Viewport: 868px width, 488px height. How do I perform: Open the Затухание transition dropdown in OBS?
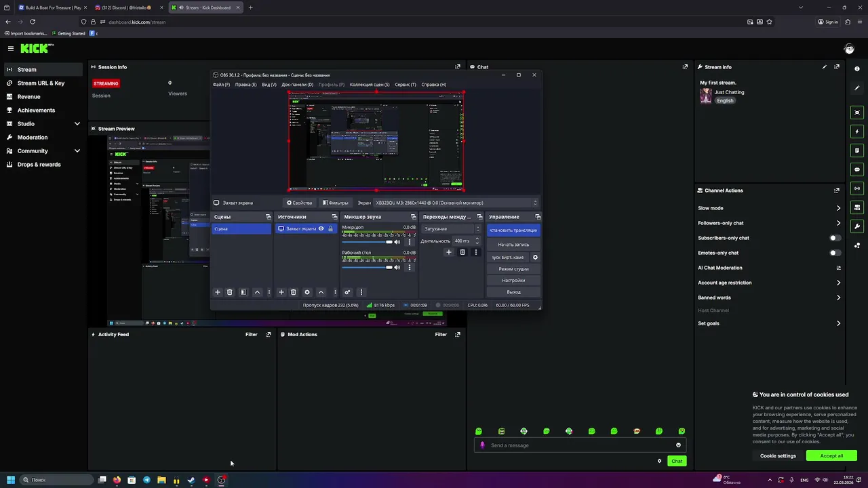pyautogui.click(x=451, y=228)
